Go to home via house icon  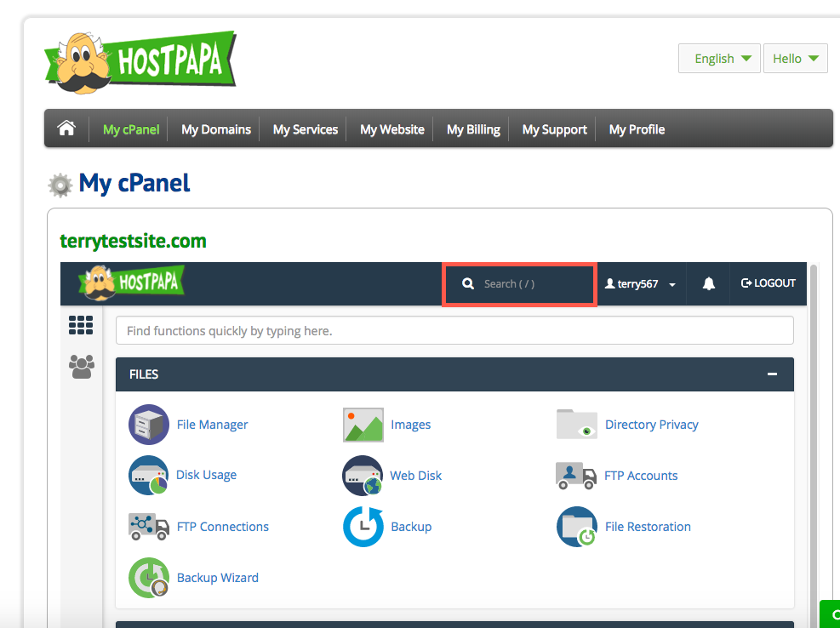(x=66, y=128)
